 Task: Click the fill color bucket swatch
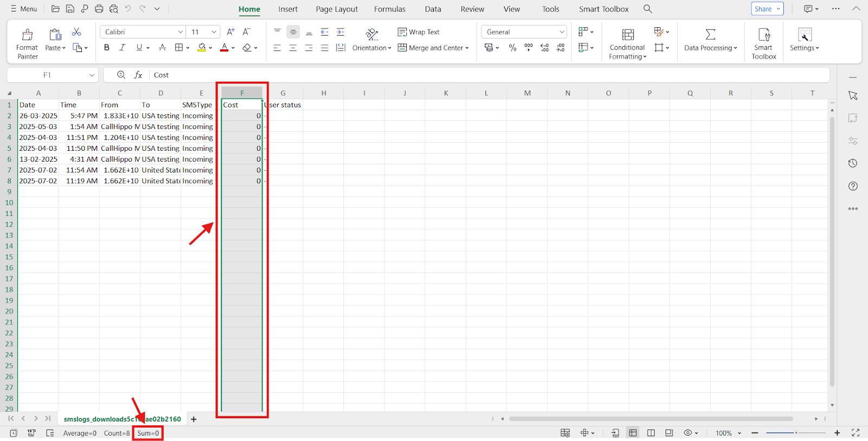202,48
